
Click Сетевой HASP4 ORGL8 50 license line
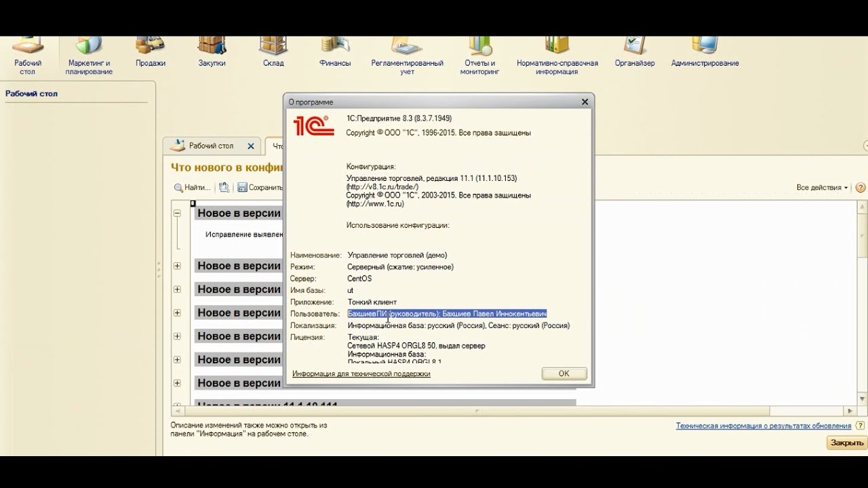(416, 346)
